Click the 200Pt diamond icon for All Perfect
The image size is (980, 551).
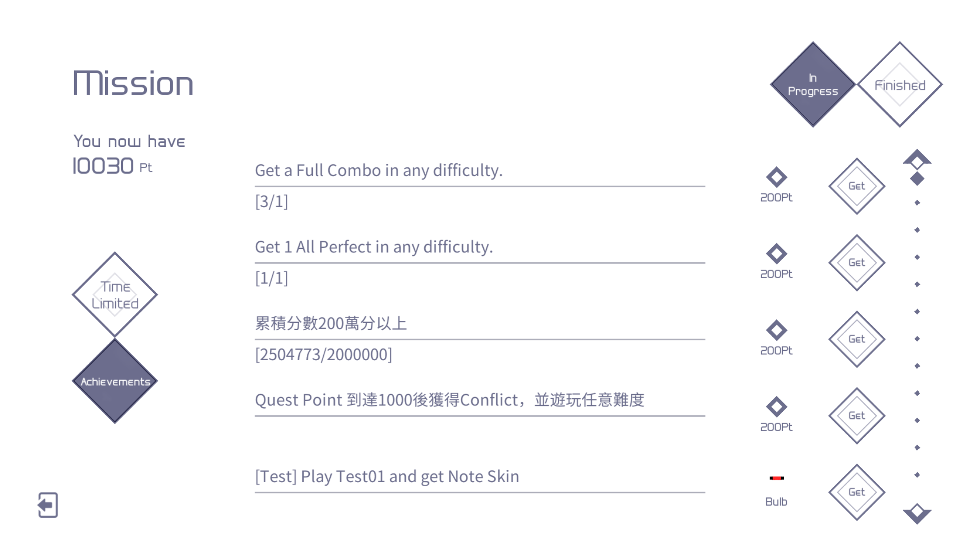pyautogui.click(x=776, y=254)
